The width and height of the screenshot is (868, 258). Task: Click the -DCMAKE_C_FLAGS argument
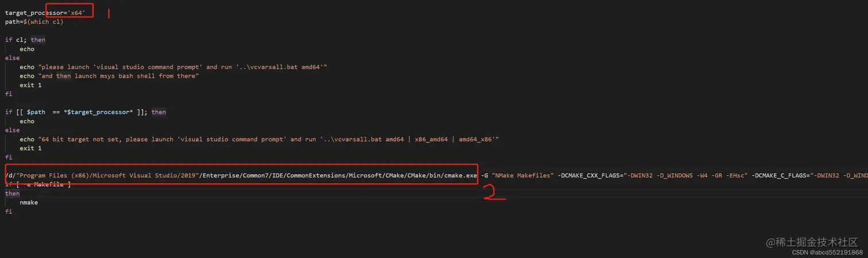point(809,175)
